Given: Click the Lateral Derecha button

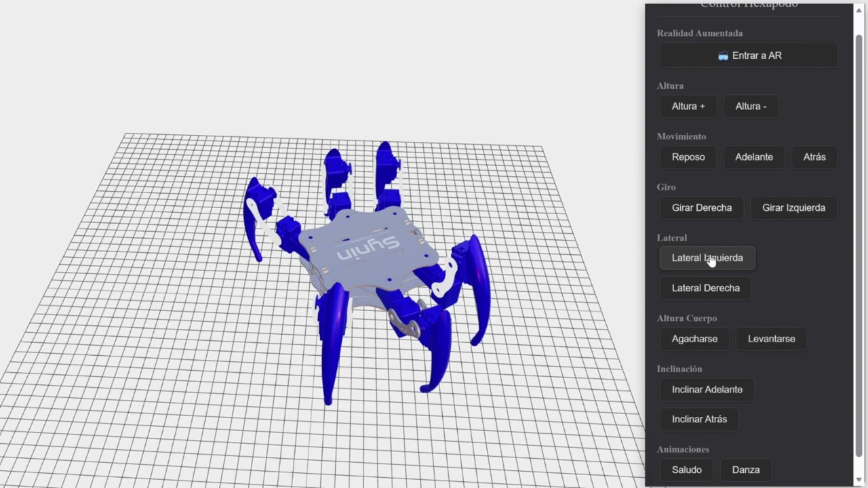Looking at the screenshot, I should [706, 288].
